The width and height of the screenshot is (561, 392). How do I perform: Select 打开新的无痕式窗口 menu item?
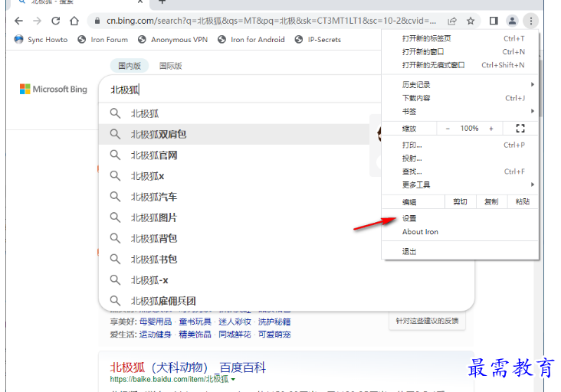[460, 65]
